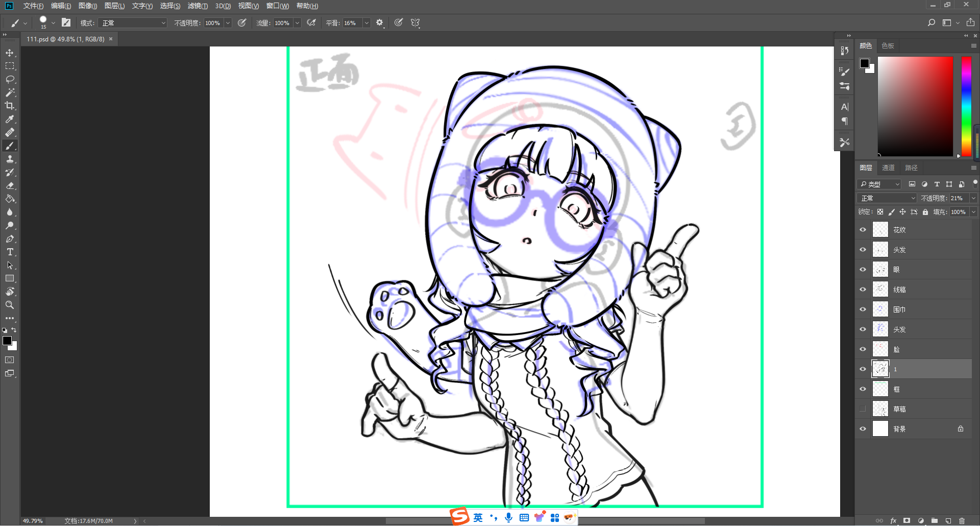
Task: Open the layer filter 类型 dropdown
Action: tap(879, 184)
